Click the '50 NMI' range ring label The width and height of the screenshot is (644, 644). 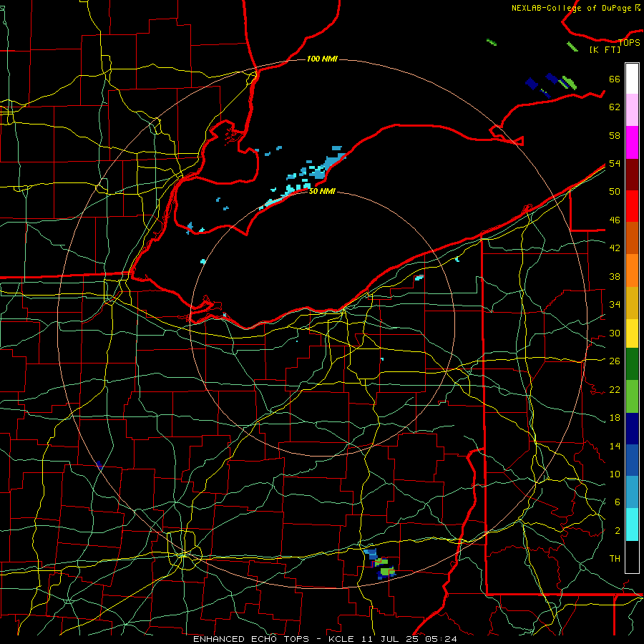click(322, 191)
